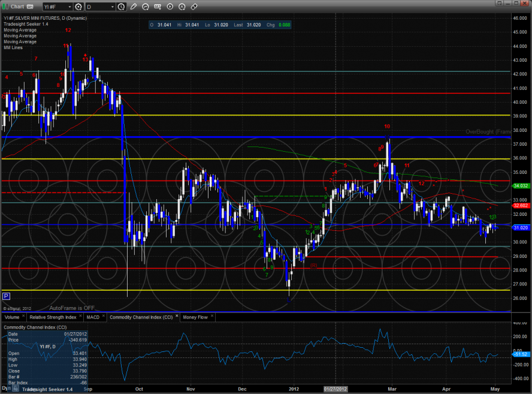532x394 pixels.
Task: Close the Volume tab
Action: [23, 316]
